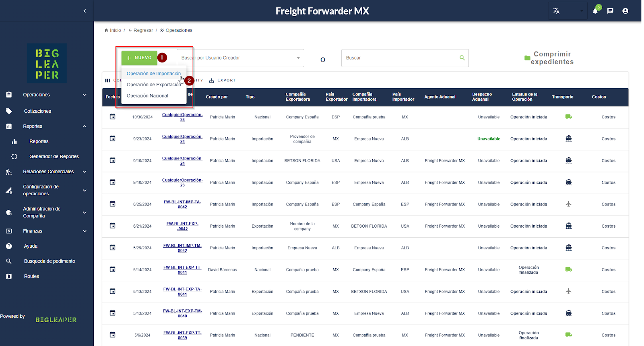Select Operación de Importación from menu
644x346 pixels.
pyautogui.click(x=154, y=74)
